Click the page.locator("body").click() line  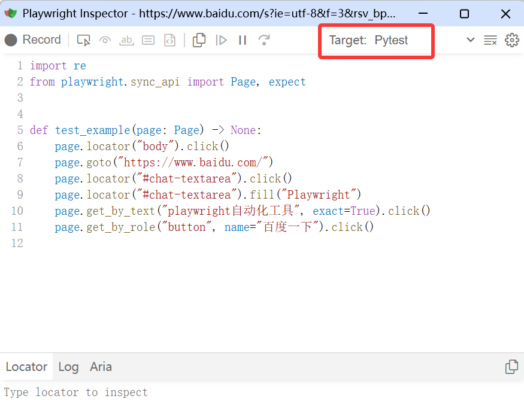142,146
